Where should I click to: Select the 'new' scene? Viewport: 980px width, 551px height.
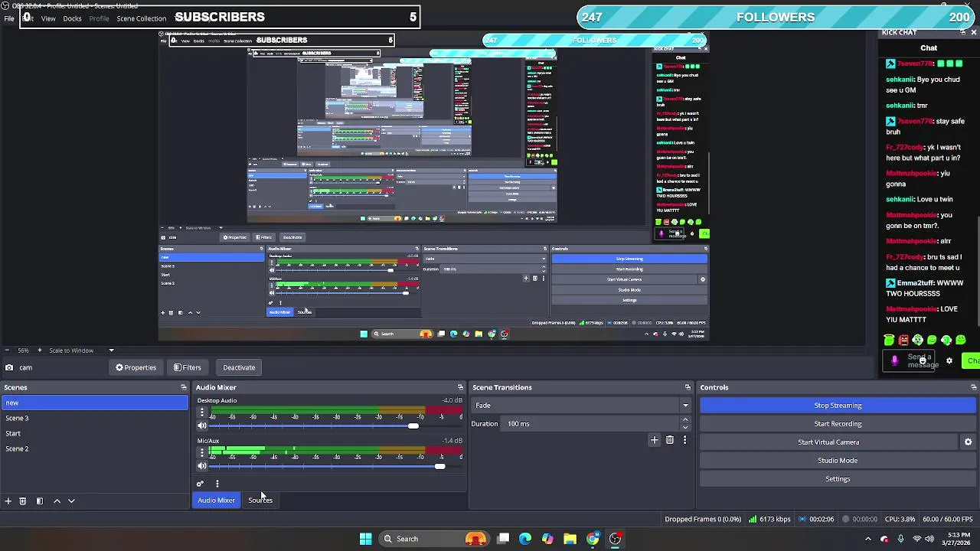tap(94, 403)
